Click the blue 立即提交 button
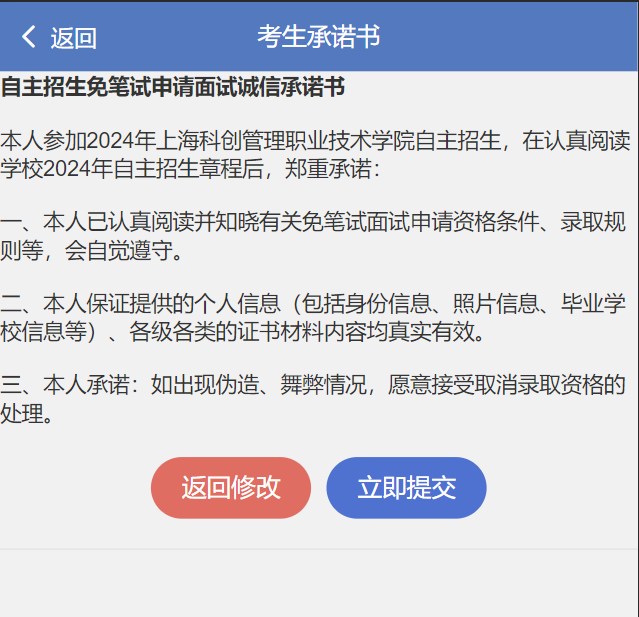This screenshot has height=617, width=639. (x=406, y=487)
